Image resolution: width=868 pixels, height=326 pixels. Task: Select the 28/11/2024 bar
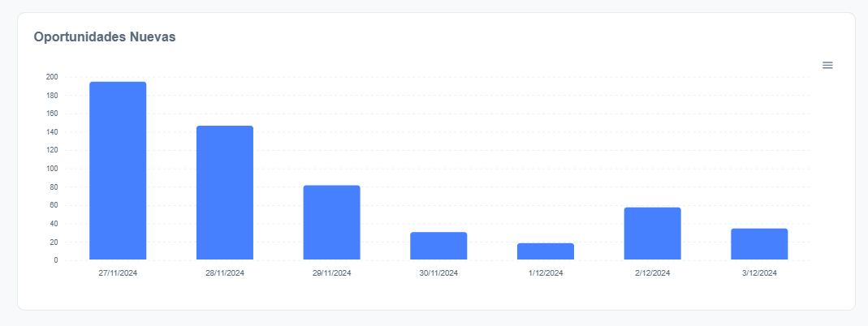(x=225, y=193)
